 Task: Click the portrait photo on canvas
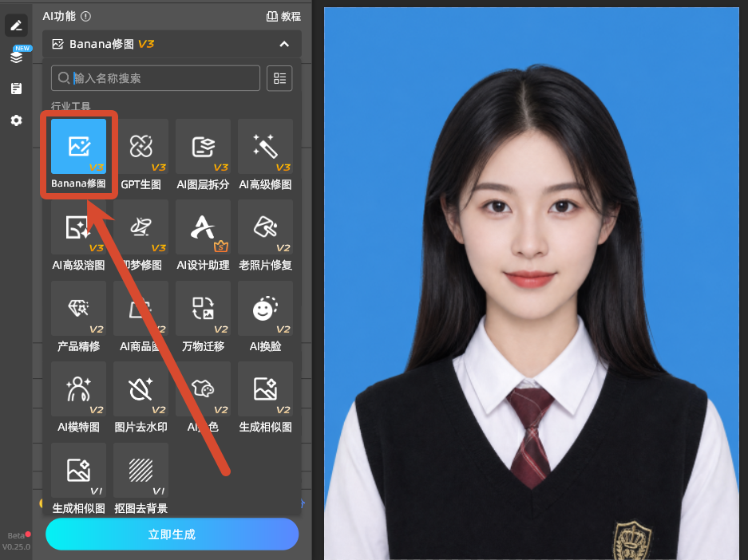pyautogui.click(x=532, y=283)
